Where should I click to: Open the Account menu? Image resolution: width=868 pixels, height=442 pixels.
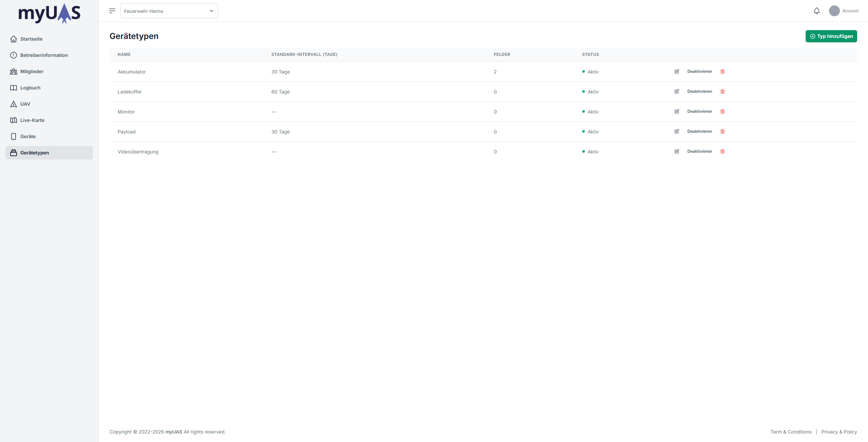[844, 11]
